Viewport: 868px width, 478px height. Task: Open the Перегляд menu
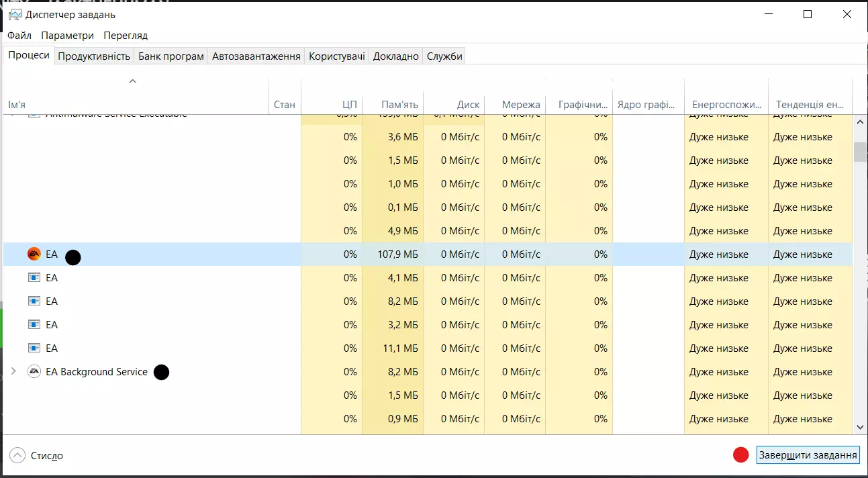126,36
